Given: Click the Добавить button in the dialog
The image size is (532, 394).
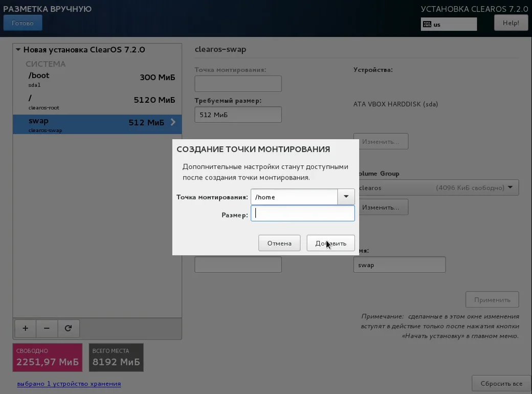Looking at the screenshot, I should [x=330, y=243].
